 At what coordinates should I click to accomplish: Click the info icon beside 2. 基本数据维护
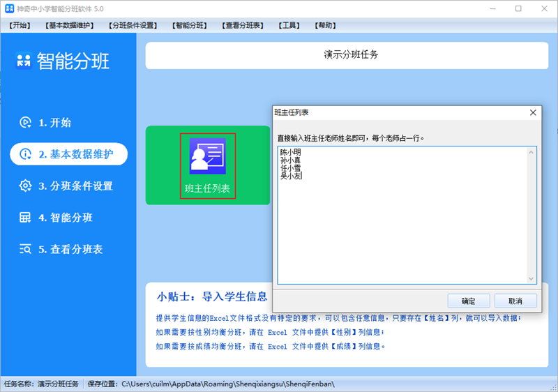pos(25,154)
